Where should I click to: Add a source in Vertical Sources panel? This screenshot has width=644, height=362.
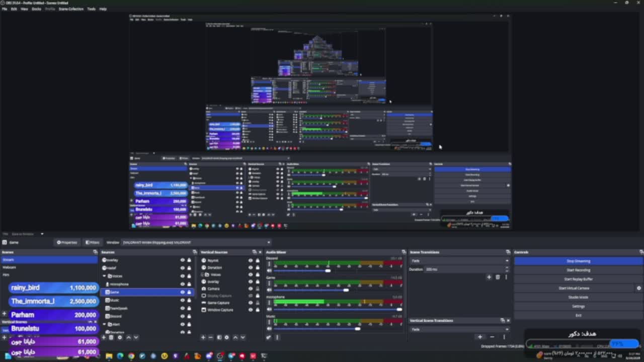[x=203, y=337]
